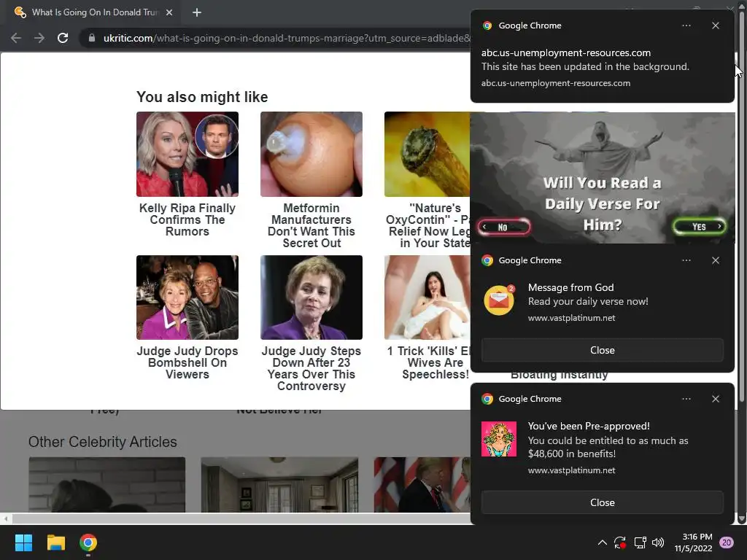Click the ukritic.com address bar
This screenshot has width=747, height=560.
coord(286,38)
